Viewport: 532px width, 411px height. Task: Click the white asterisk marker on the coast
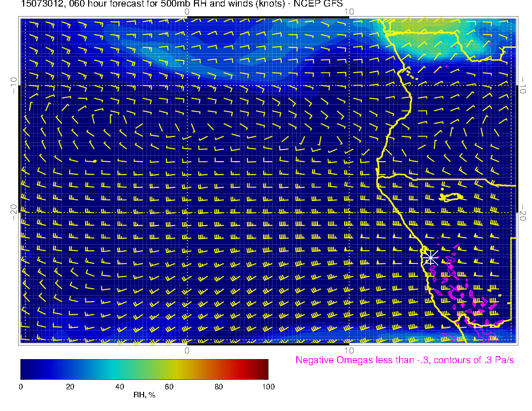click(431, 257)
